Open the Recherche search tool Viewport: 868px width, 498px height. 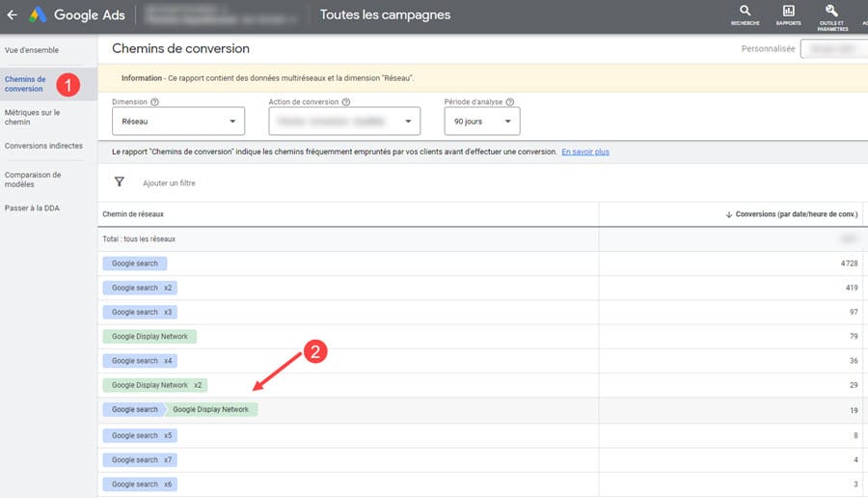(746, 14)
